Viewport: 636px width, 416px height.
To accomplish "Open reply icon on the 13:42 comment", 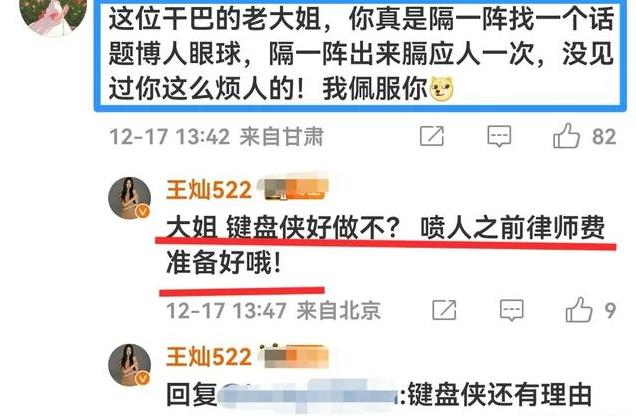I will 499,136.
